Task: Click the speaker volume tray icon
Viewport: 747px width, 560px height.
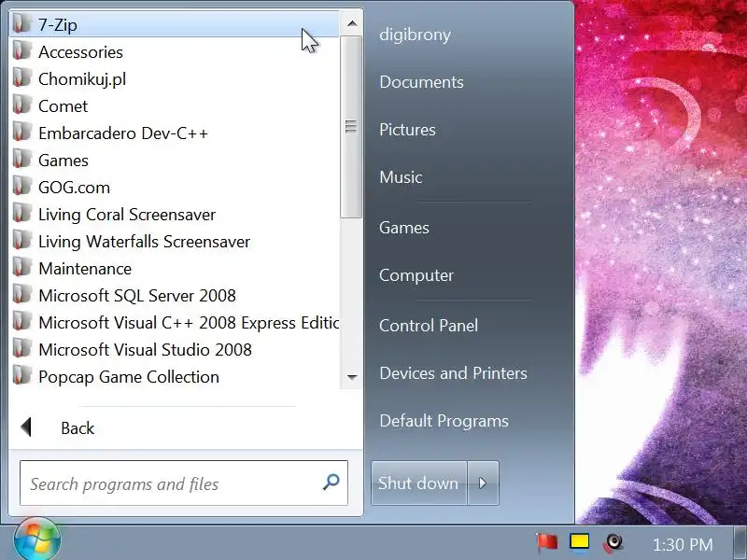Action: (x=613, y=543)
